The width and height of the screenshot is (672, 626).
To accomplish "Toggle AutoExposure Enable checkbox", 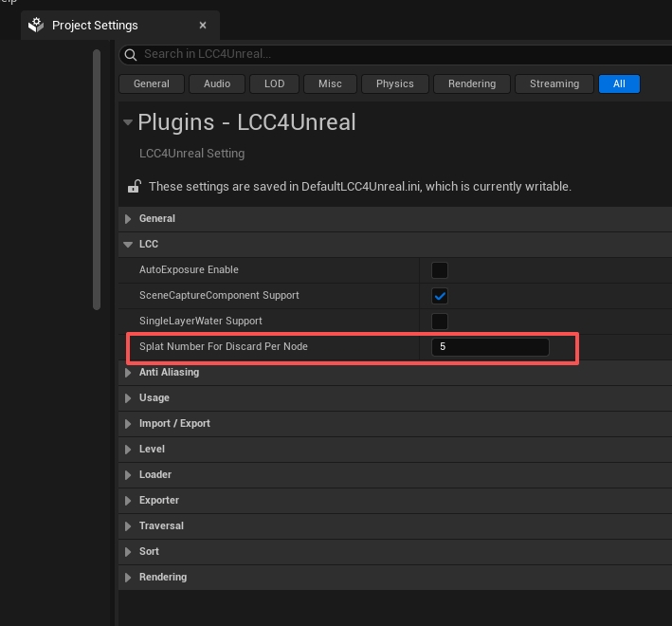I will pyautogui.click(x=440, y=270).
